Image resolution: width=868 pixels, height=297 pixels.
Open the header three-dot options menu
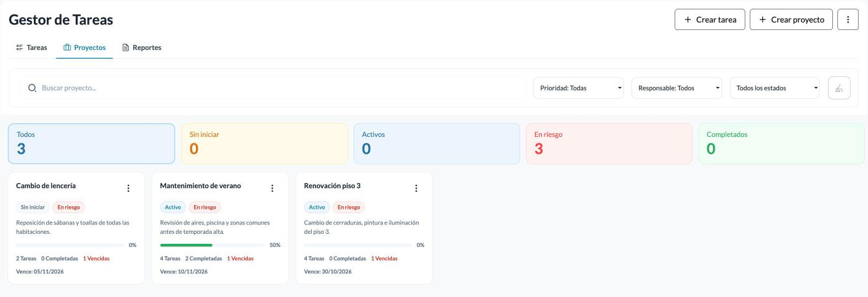[847, 19]
